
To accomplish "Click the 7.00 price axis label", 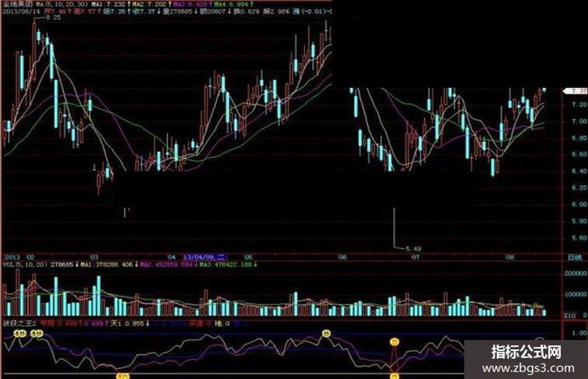I will pos(579,121).
